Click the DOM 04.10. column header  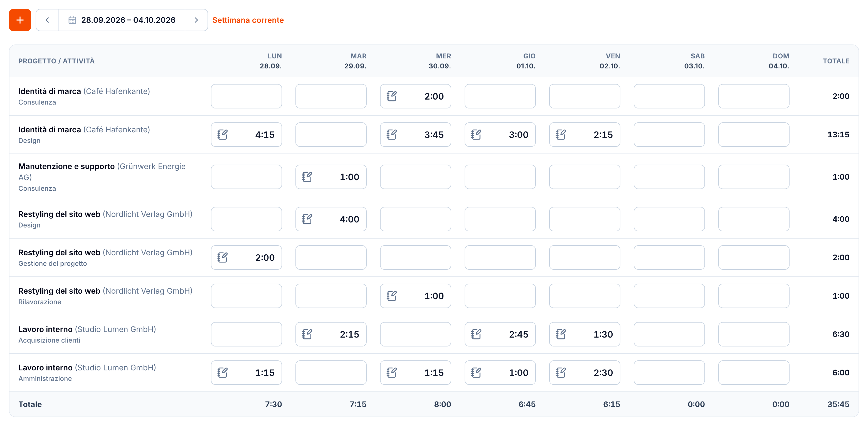point(779,61)
